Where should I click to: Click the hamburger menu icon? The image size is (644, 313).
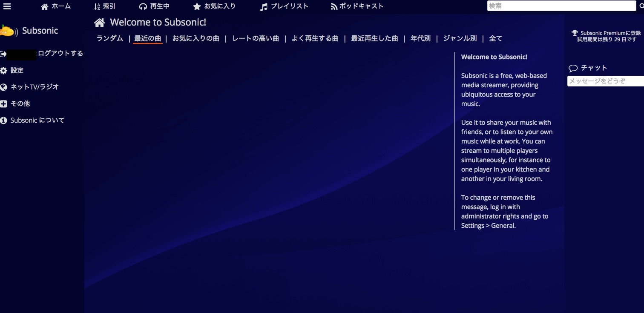(x=7, y=6)
